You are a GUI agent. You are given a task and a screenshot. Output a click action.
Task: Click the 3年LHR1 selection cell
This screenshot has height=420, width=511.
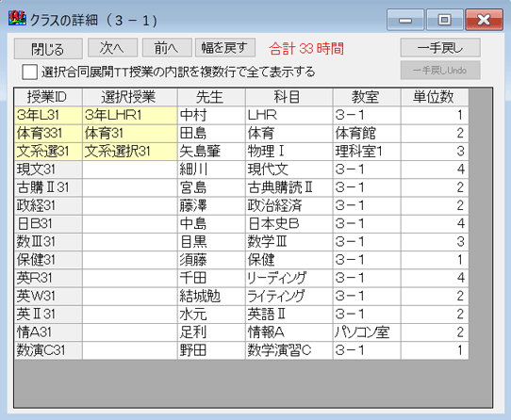(130, 115)
